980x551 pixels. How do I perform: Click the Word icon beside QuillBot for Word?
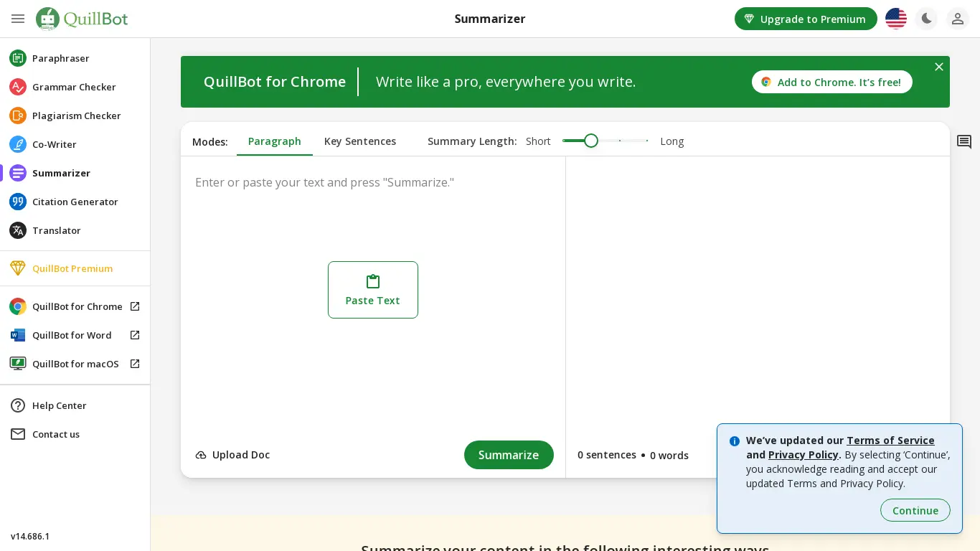(18, 335)
